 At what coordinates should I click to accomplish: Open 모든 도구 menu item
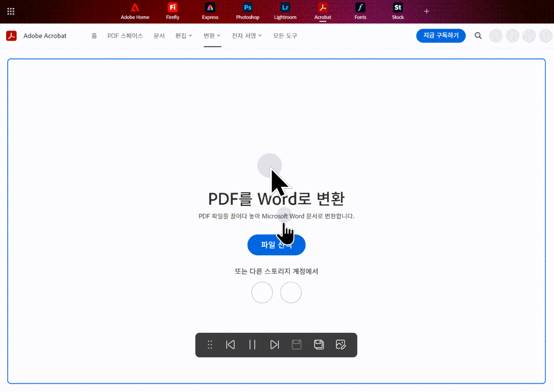(285, 36)
